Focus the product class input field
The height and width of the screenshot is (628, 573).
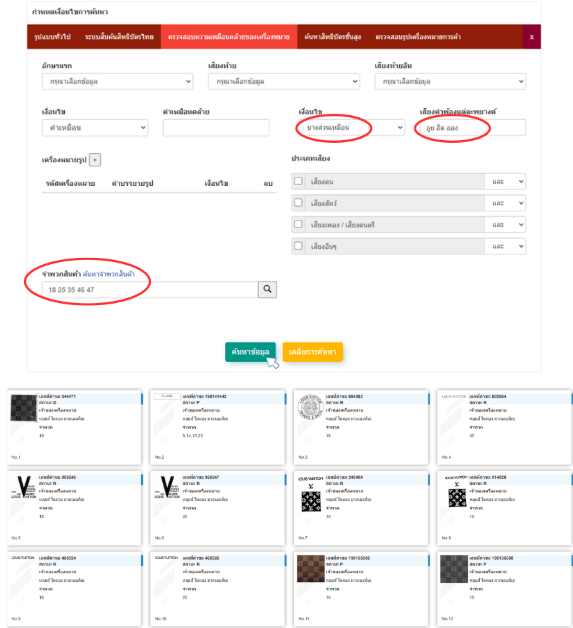click(150, 290)
